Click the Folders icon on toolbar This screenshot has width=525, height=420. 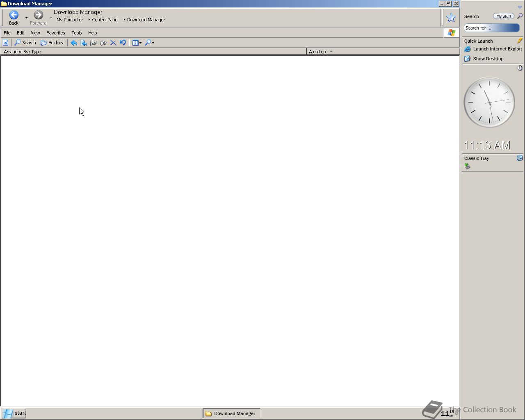tap(43, 43)
